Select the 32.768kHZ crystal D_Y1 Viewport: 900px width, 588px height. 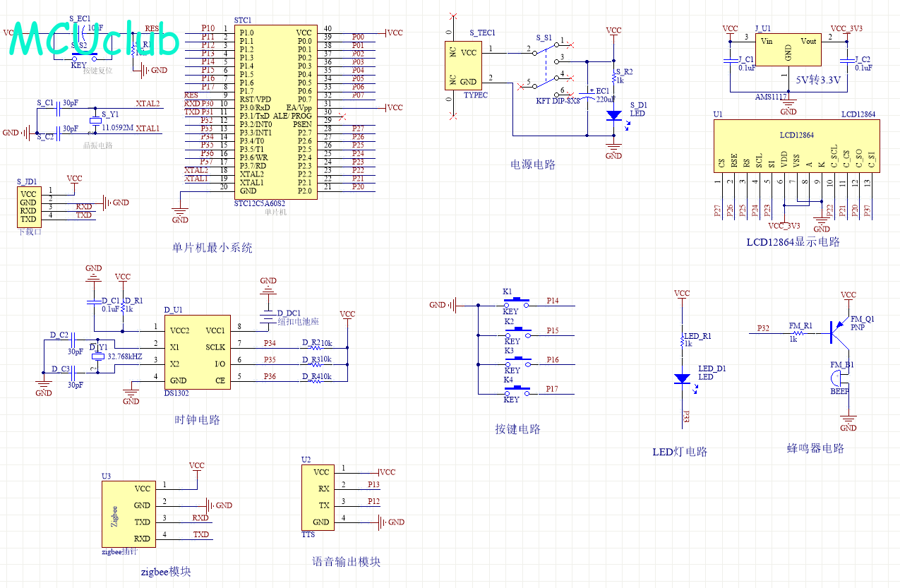(97, 357)
